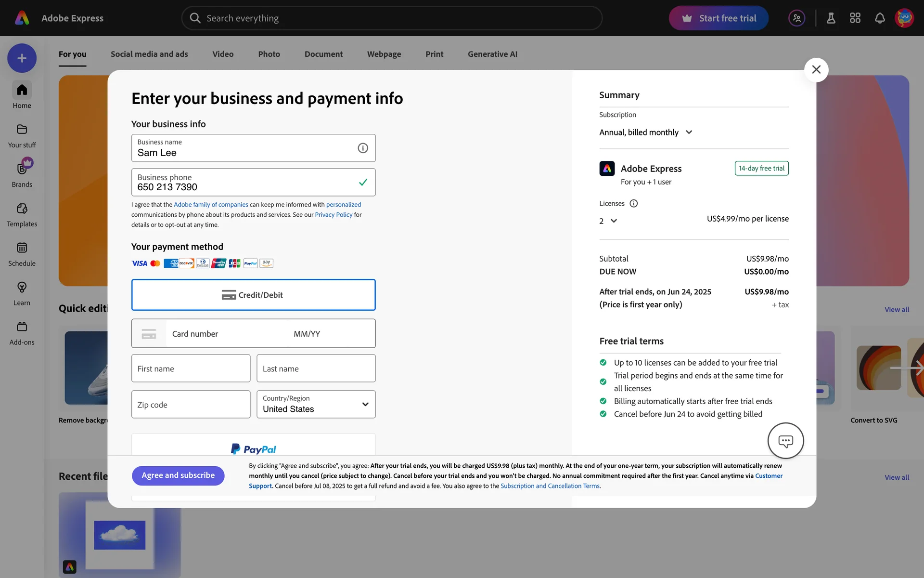This screenshot has width=924, height=578.
Task: Open the licenses quantity dropdown
Action: [608, 221]
